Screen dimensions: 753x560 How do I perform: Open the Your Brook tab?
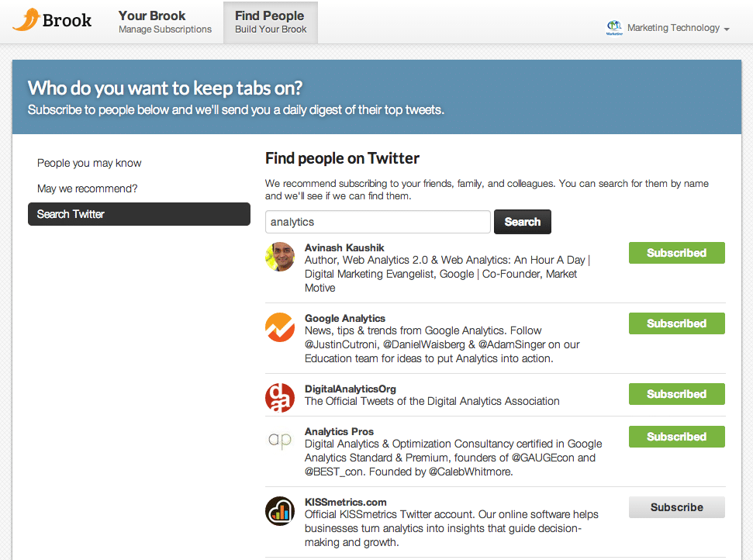[164, 22]
